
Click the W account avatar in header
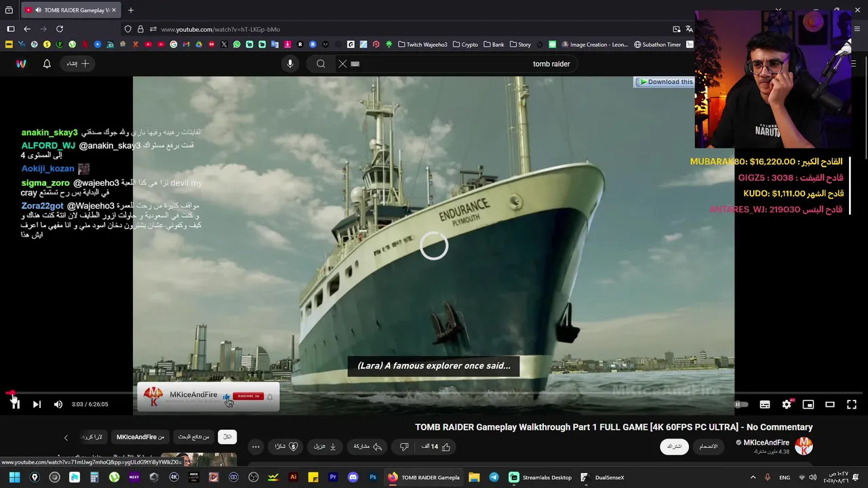(x=21, y=64)
